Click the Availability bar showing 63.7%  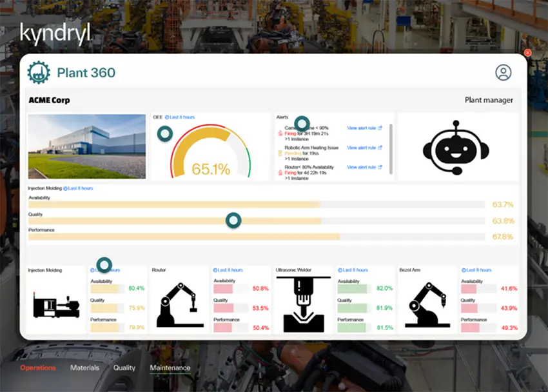pos(257,204)
